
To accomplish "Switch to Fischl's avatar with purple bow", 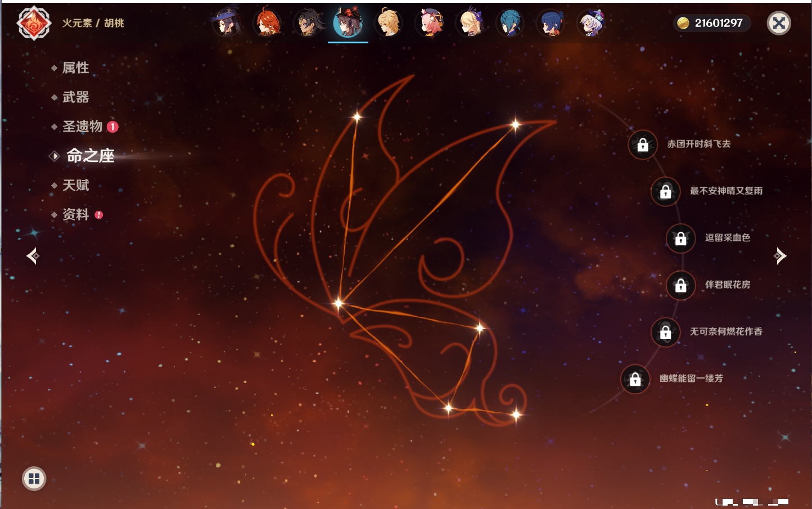I will (x=470, y=23).
